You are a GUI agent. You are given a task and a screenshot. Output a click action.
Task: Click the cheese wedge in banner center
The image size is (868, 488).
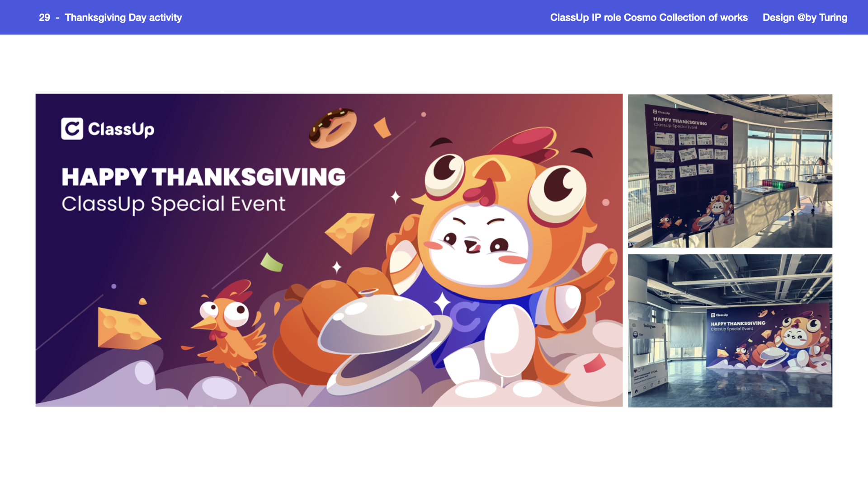[x=350, y=232]
